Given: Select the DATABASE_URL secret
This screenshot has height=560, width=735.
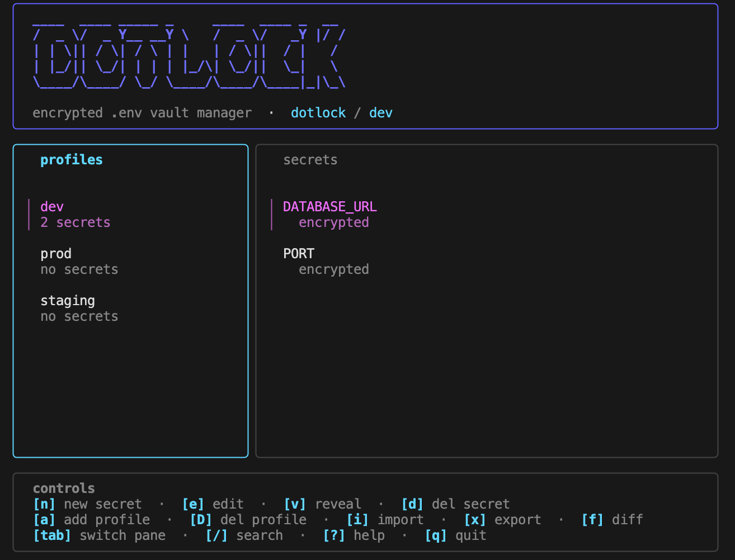Looking at the screenshot, I should pos(487,215).
